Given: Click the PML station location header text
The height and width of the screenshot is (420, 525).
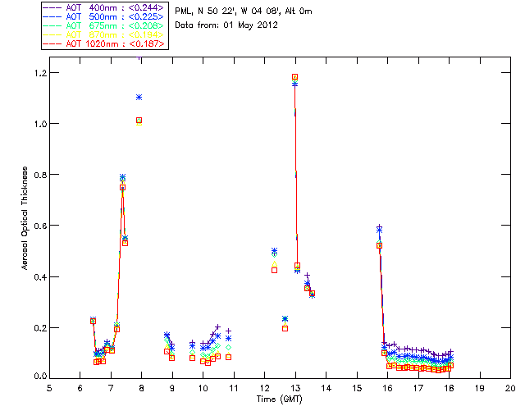Looking at the screenshot, I should (244, 11).
